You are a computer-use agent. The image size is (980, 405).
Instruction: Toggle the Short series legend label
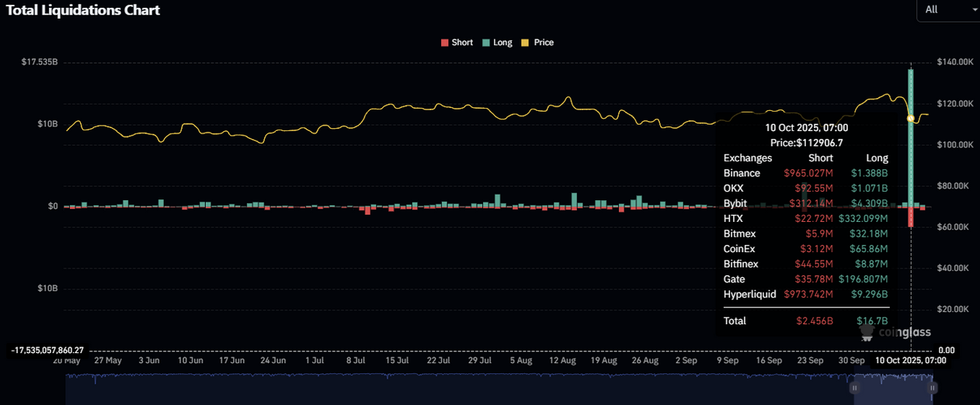(x=462, y=43)
